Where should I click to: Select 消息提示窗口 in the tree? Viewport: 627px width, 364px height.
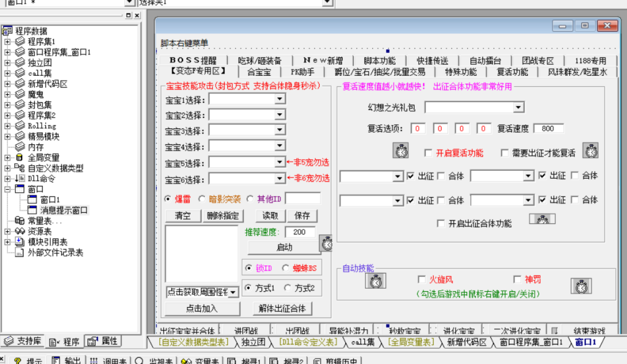pos(64,210)
